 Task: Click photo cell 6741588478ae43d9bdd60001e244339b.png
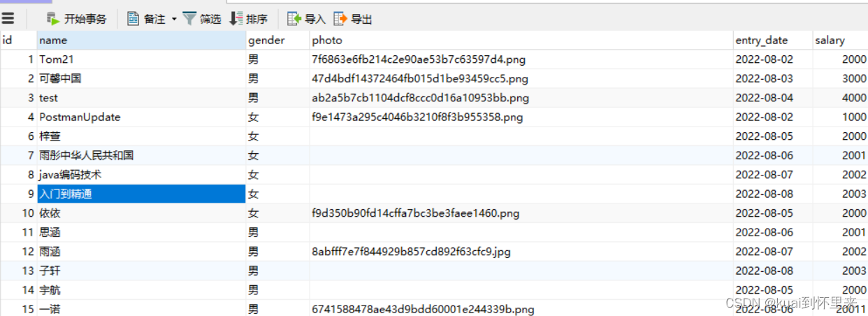coord(522,308)
